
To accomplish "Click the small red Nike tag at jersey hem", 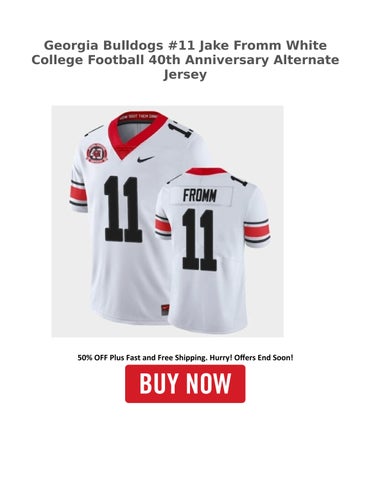I will click(x=165, y=309).
